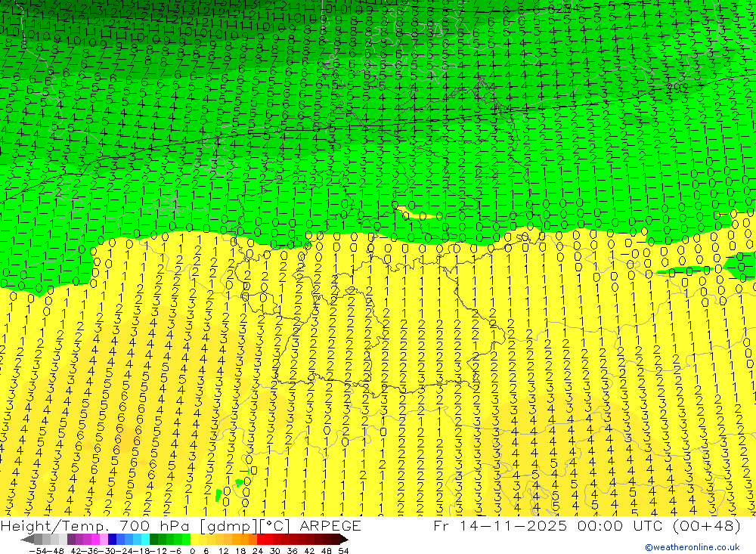Click the time '00:00 UTC'

(621, 525)
